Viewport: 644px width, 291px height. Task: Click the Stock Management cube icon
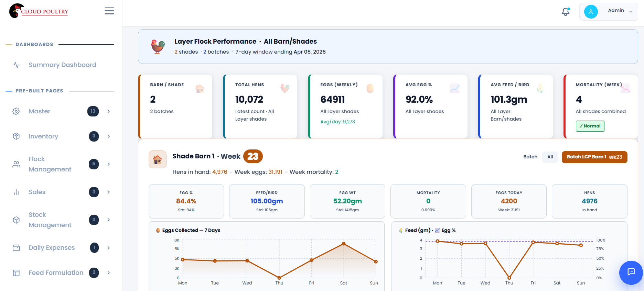[16, 220]
